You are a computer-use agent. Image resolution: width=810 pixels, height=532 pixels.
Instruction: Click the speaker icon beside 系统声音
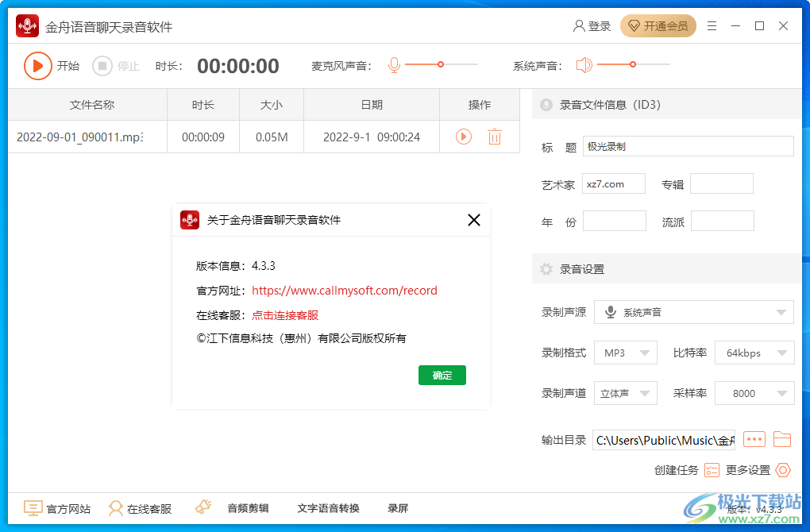[x=584, y=65]
